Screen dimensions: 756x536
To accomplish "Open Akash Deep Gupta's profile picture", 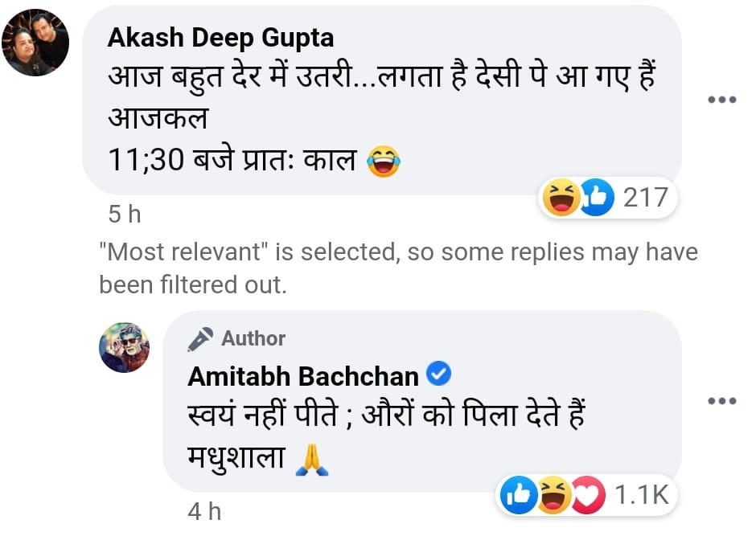I will [35, 43].
